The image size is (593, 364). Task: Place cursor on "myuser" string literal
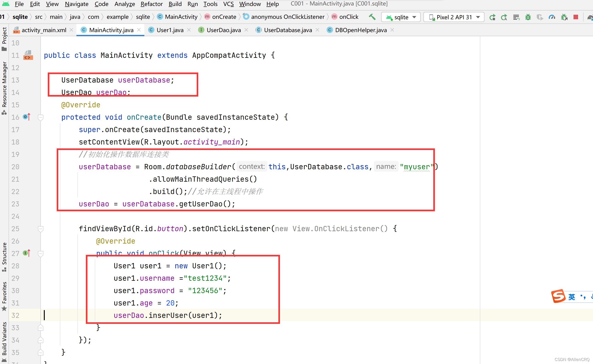click(x=417, y=167)
